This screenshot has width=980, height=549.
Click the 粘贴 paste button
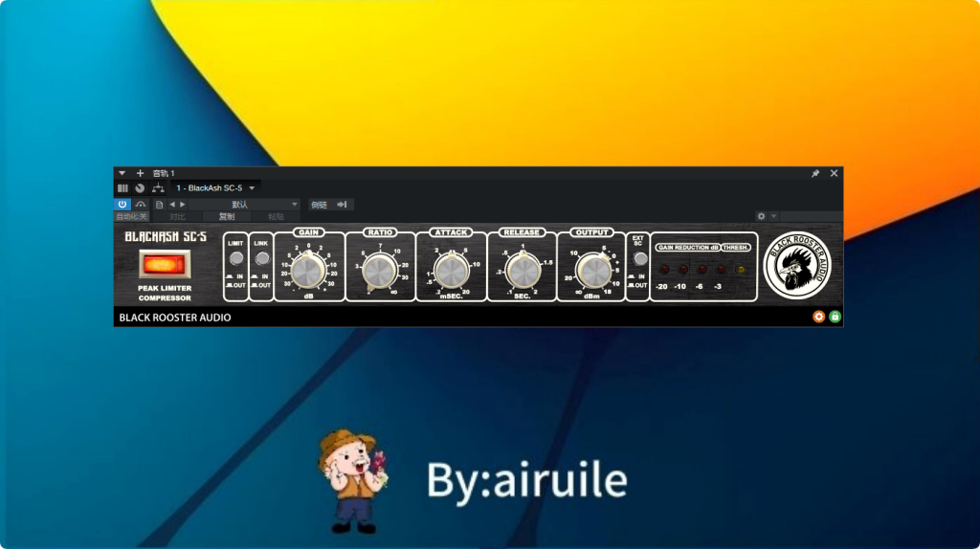point(276,217)
